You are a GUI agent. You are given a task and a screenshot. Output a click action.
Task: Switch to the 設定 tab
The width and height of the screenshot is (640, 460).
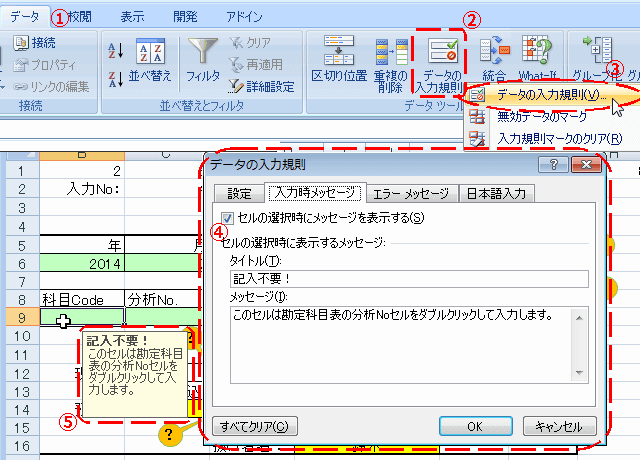(x=238, y=194)
